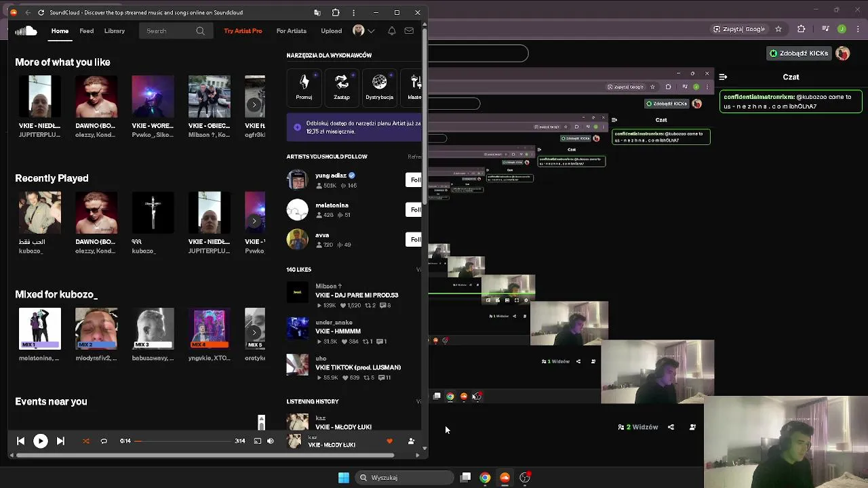Open the green J profile in background browser
The height and width of the screenshot is (488, 868).
pyautogui.click(x=842, y=29)
